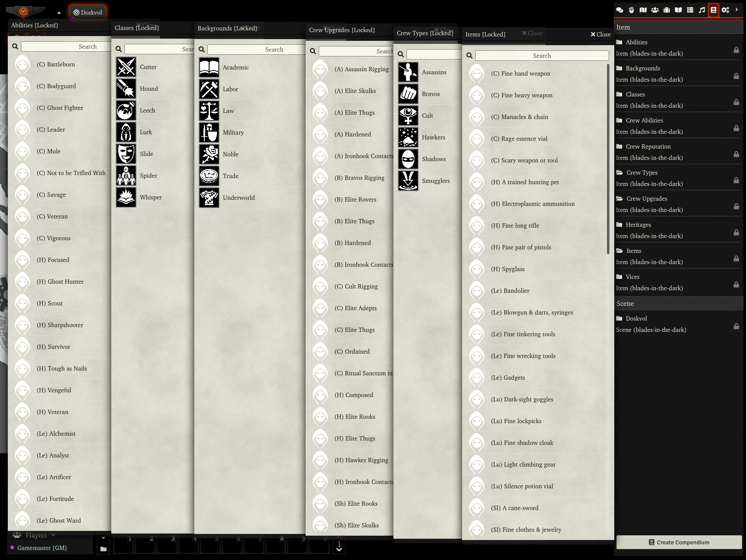Open the Underworld background icon
The image size is (746, 560).
(209, 198)
